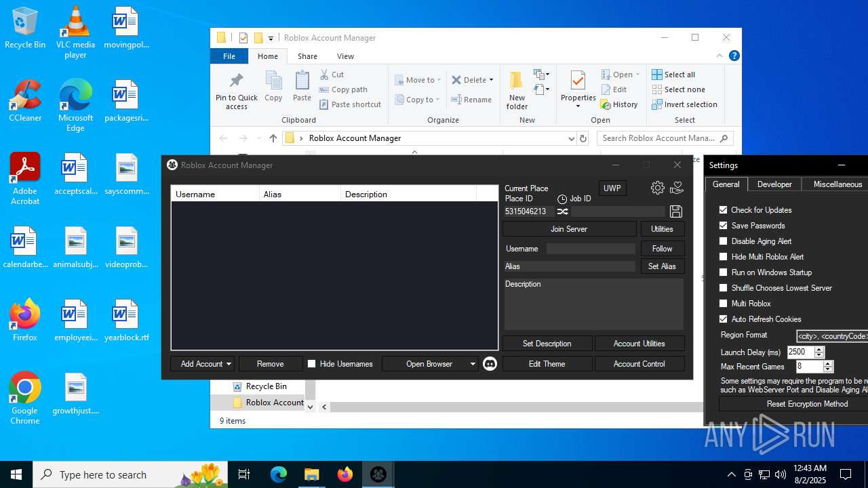The image size is (868, 488).
Task: Enable Multi Roblox checkbox
Action: [x=723, y=304]
